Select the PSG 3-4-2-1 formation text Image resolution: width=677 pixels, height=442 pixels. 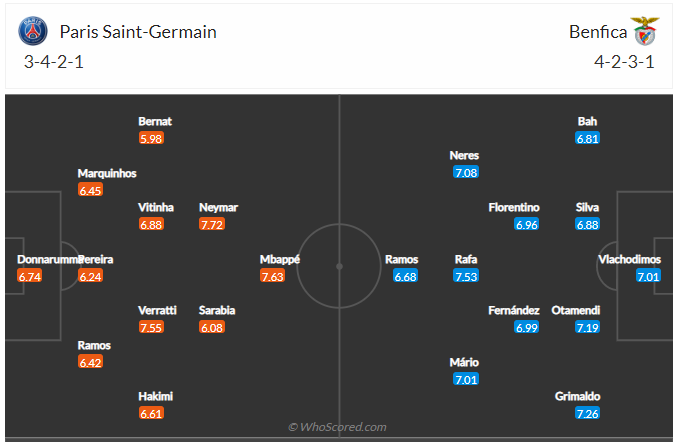coord(56,61)
